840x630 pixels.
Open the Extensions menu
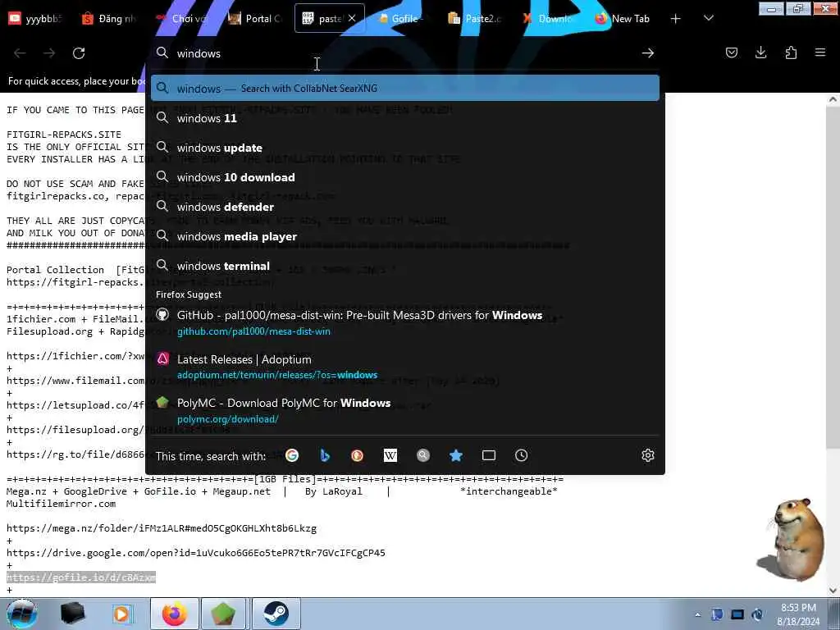[x=791, y=52]
